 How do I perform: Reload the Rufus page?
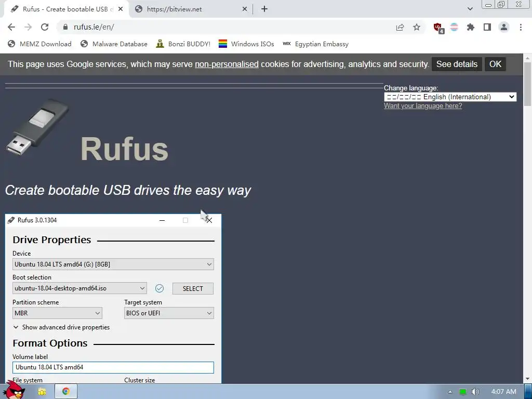click(x=45, y=27)
